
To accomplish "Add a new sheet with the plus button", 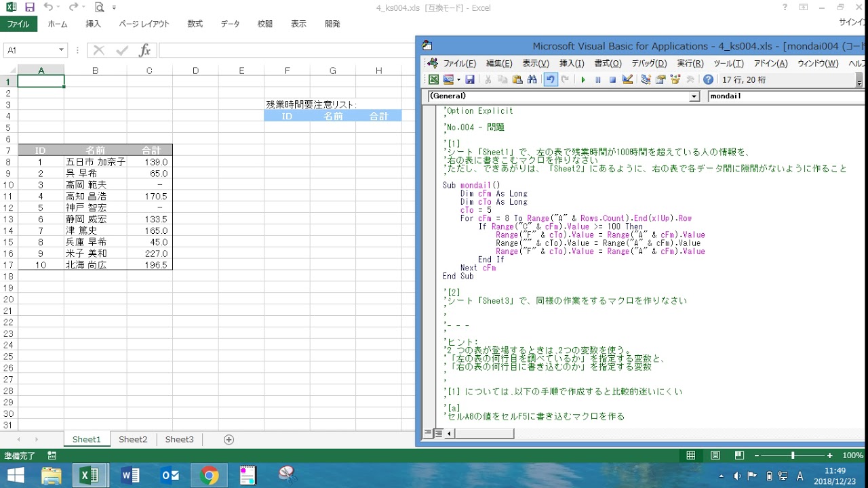I will pos(229,439).
